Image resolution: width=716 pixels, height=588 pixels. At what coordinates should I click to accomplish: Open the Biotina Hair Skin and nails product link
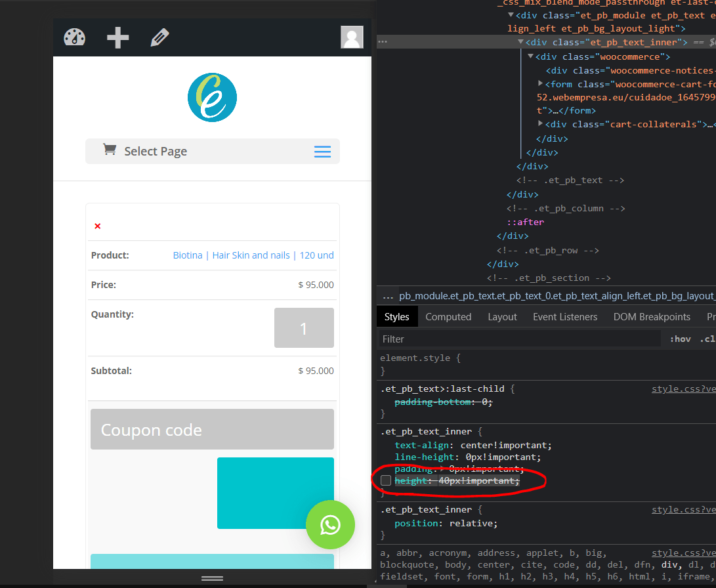tap(253, 255)
